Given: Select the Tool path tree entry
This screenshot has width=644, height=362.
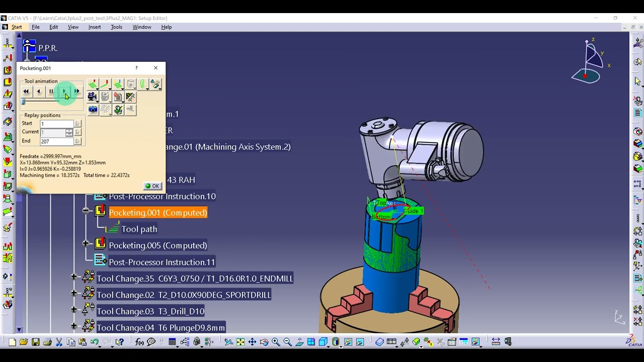Looking at the screenshot, I should point(139,229).
